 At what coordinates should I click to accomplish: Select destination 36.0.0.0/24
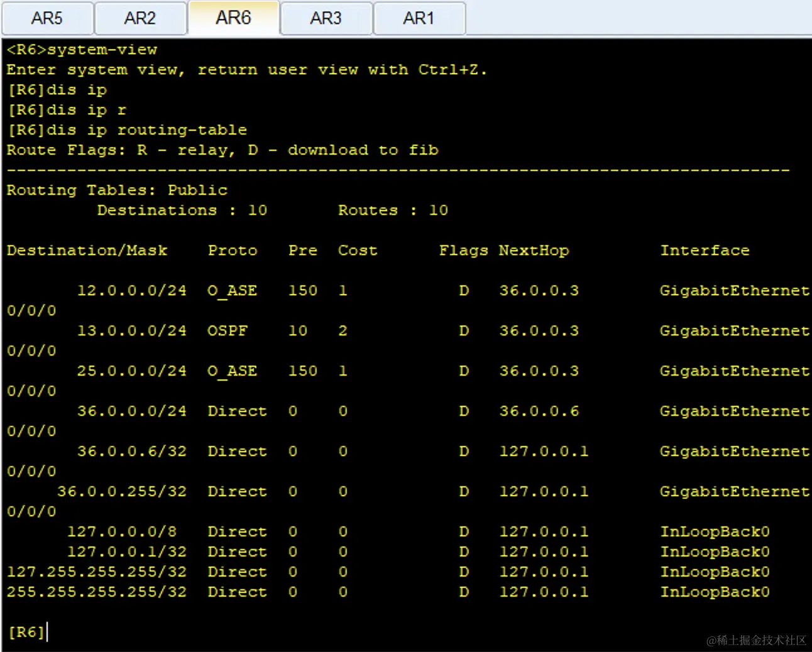point(132,411)
